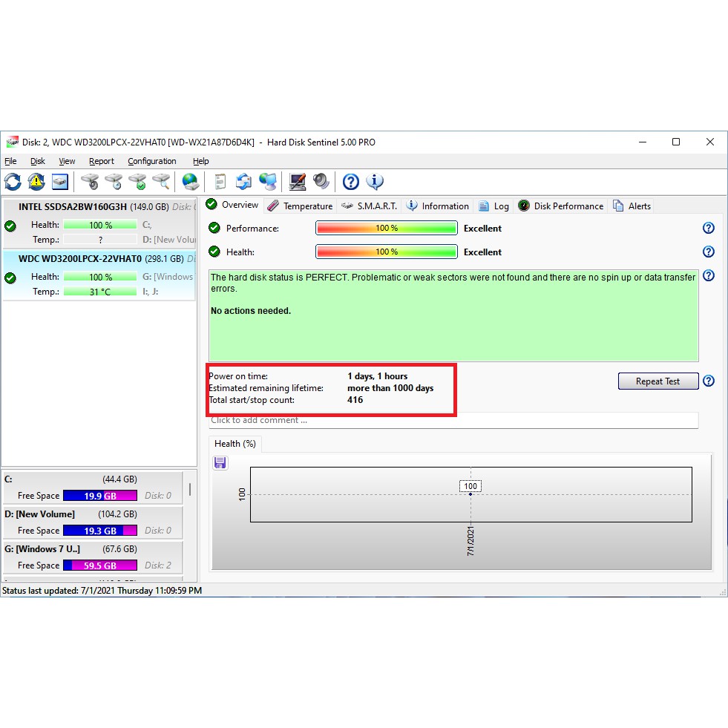This screenshot has width=728, height=728.
Task: Click help icon beside Performance bar
Action: click(x=709, y=229)
